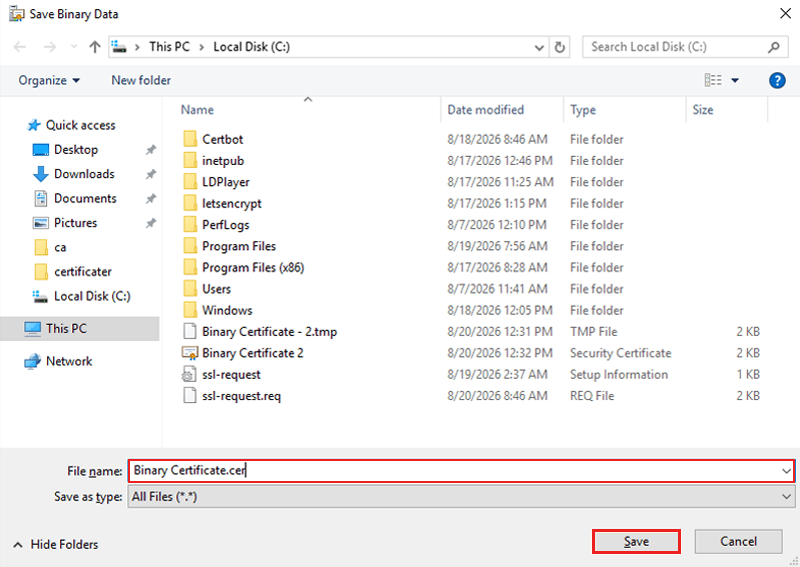This screenshot has width=800, height=567.
Task: Click the pin icon beside Desktop
Action: coord(151,150)
